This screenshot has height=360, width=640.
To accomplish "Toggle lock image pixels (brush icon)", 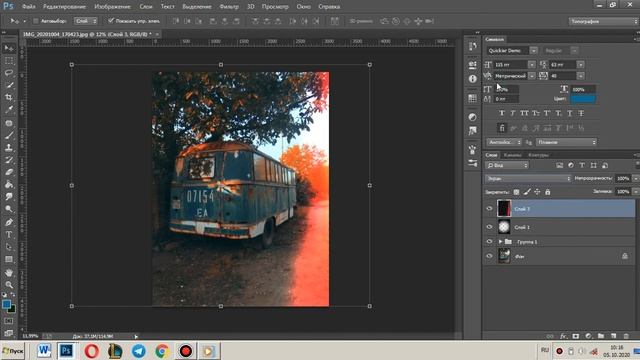I will (x=527, y=192).
